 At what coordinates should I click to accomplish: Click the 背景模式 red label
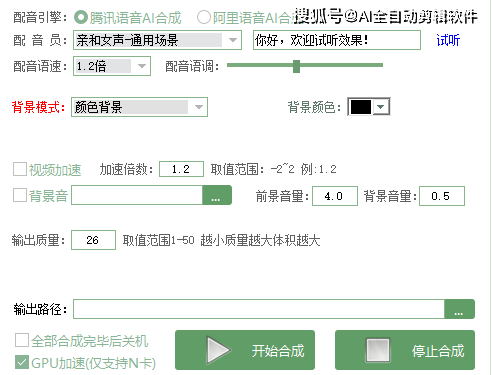pos(38,107)
